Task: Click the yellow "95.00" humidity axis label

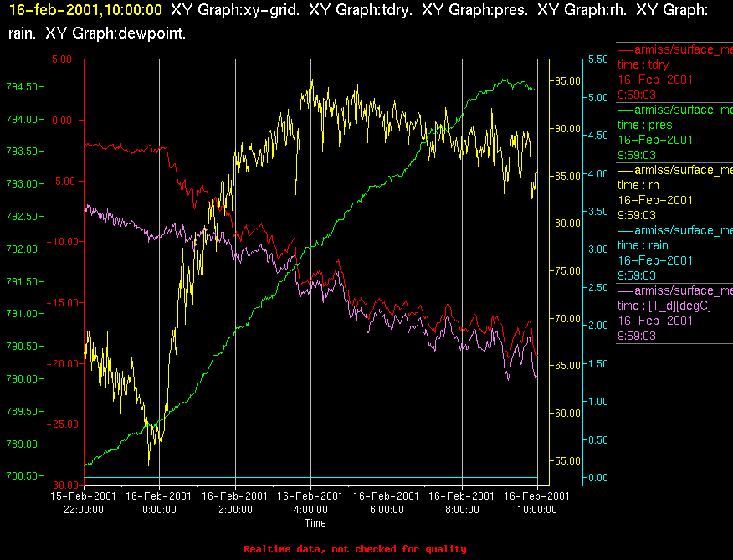Action: pos(567,81)
